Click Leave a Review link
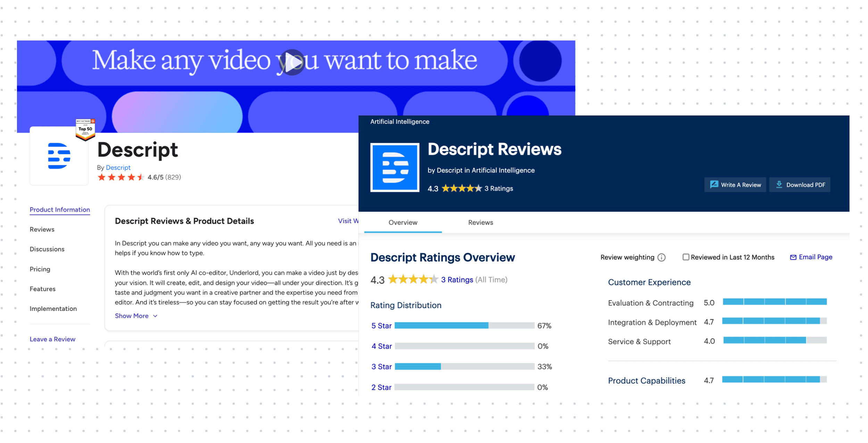868x443 pixels. 52,339
